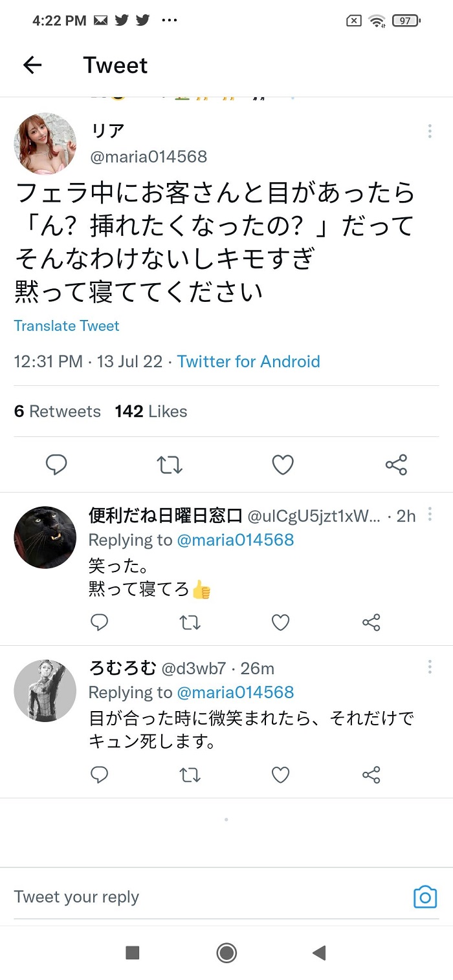Image resolution: width=453 pixels, height=980 pixels.
Task: Share the main tweet
Action: (x=396, y=465)
